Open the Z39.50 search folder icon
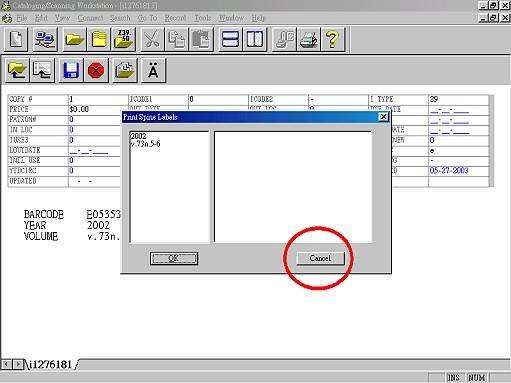Screen dimensions: 511x383 pos(123,39)
